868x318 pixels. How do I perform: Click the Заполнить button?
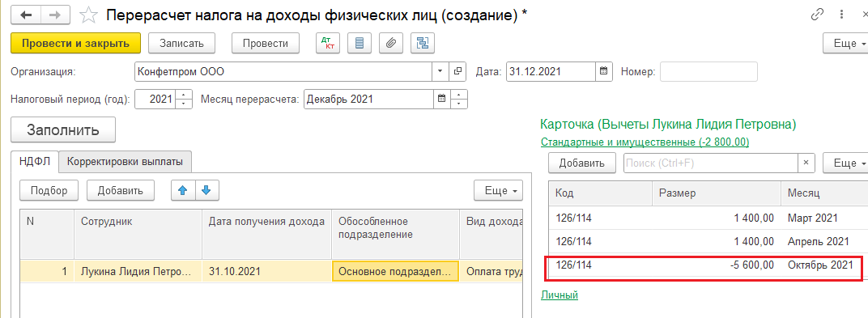pos(63,130)
